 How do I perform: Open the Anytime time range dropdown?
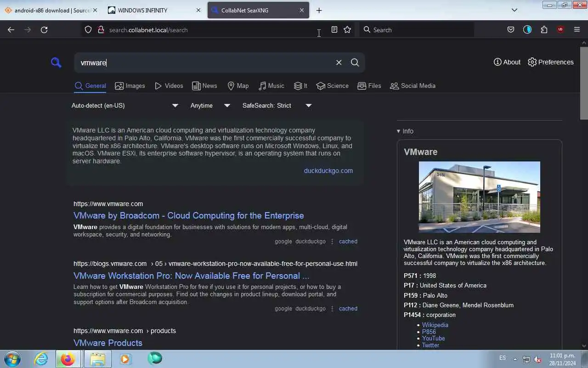(x=210, y=105)
